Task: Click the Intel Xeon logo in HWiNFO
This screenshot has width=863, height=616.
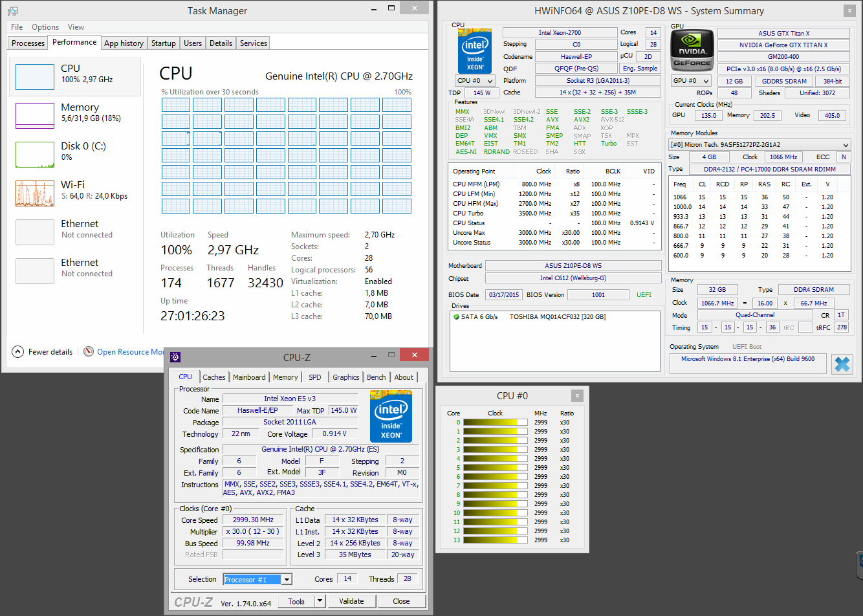Action: point(475,50)
